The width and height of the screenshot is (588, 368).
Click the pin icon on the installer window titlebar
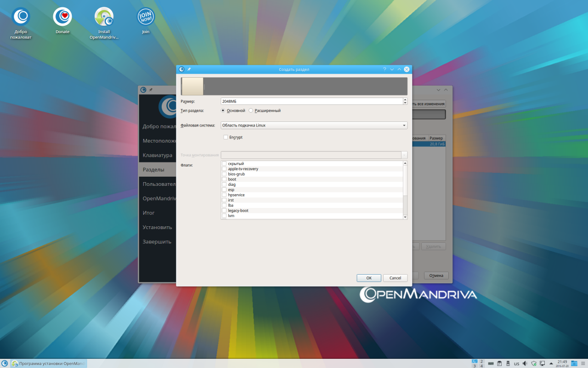tap(151, 90)
